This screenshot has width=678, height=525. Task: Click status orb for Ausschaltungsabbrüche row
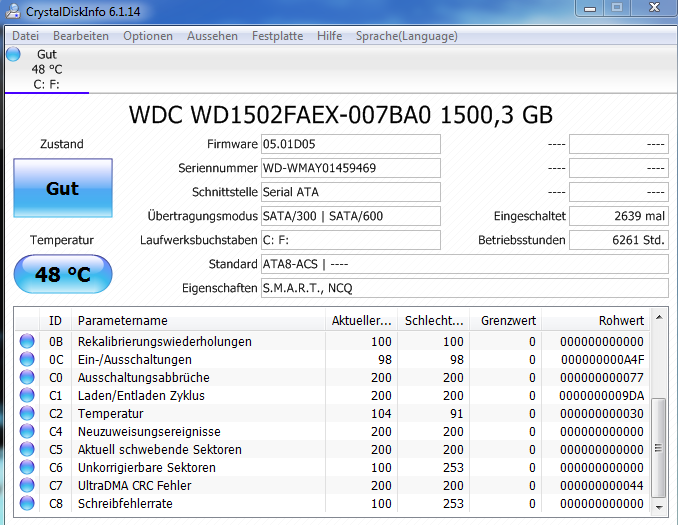pyautogui.click(x=27, y=378)
